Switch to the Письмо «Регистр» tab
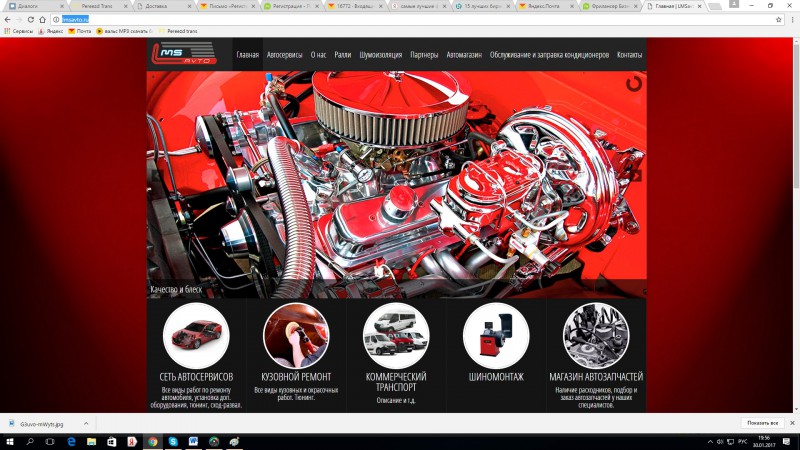 point(227,6)
